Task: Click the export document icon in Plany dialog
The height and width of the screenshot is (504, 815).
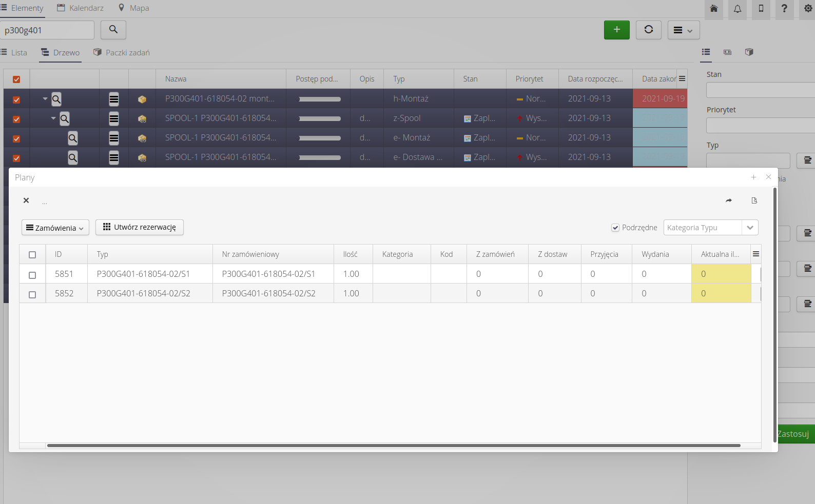Action: pos(754,200)
